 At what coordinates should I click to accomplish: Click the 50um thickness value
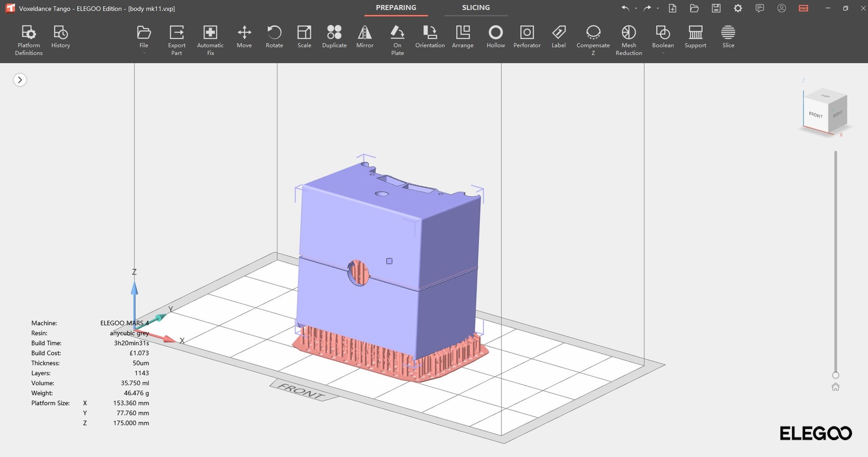point(141,363)
